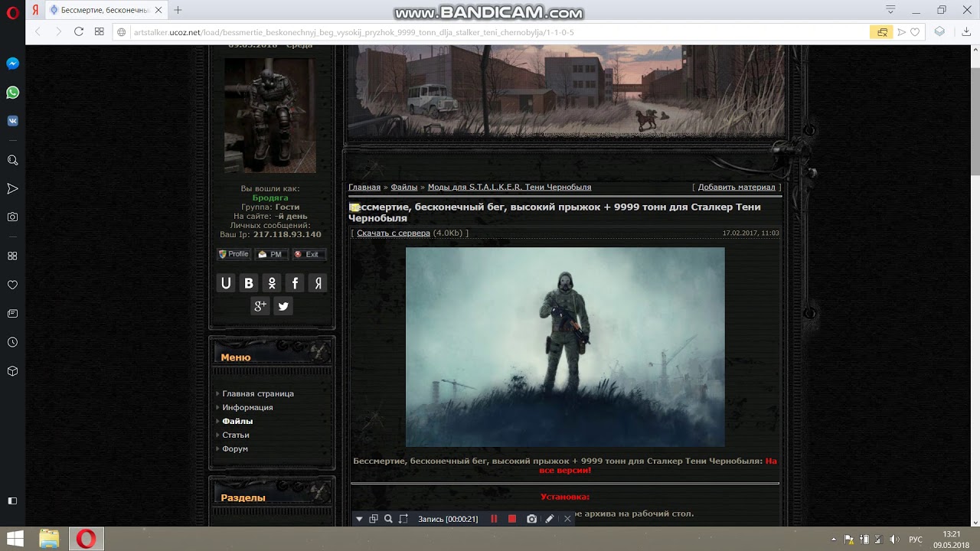Open Opera sidebar search
Image resolution: width=980 pixels, height=551 pixels.
[13, 161]
